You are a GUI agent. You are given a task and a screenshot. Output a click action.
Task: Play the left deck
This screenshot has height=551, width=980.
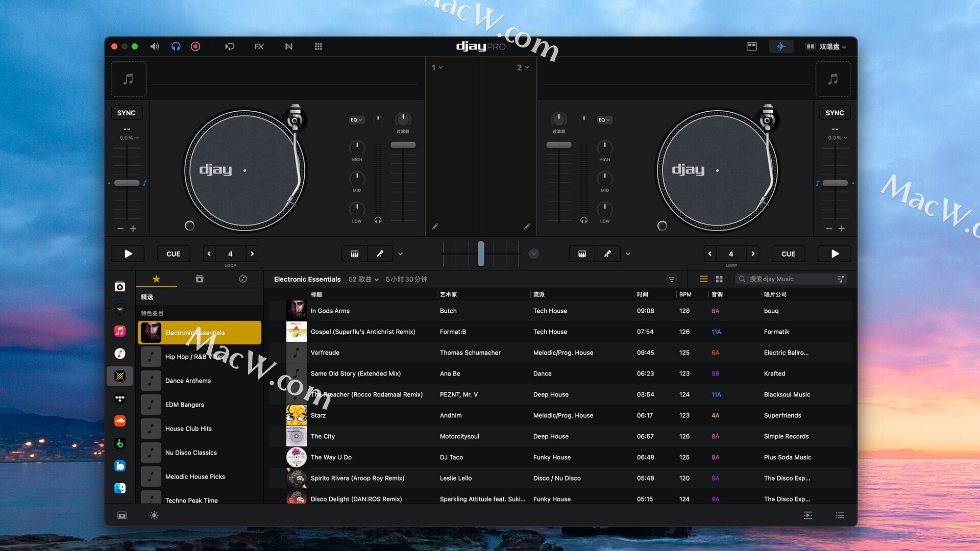tap(128, 254)
